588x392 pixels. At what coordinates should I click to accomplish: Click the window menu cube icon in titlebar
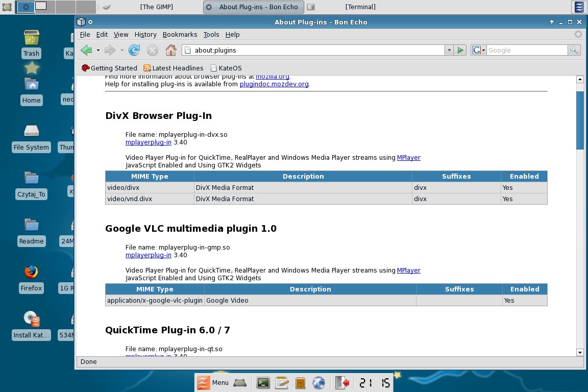click(81, 22)
